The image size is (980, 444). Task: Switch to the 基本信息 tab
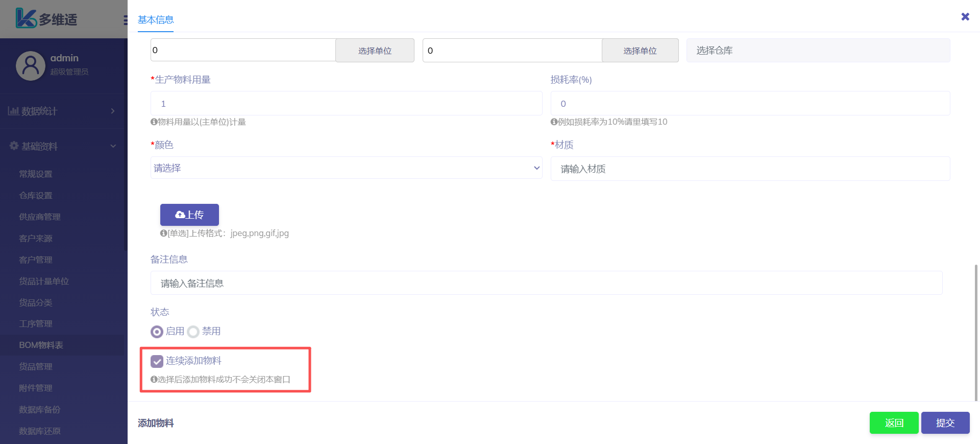click(156, 20)
